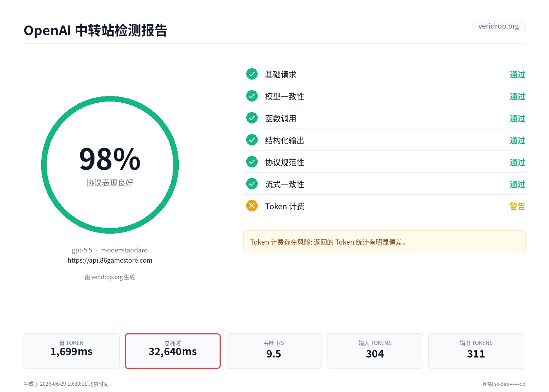Click the check icon next to 流式一致性
The height and width of the screenshot is (392, 549).
tap(252, 184)
